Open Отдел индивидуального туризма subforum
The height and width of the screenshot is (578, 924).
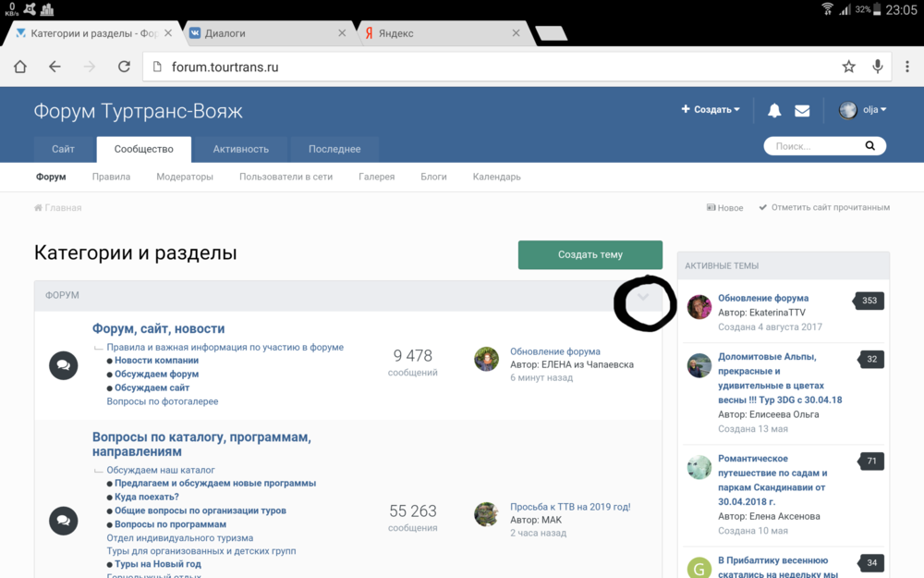click(180, 538)
